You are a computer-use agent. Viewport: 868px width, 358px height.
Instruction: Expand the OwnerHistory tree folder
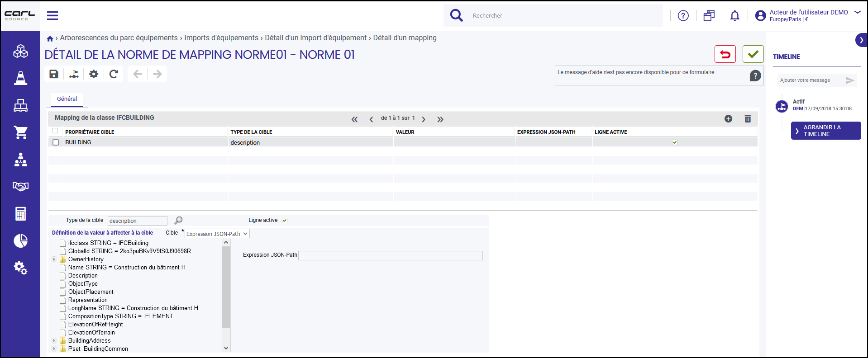tap(54, 259)
